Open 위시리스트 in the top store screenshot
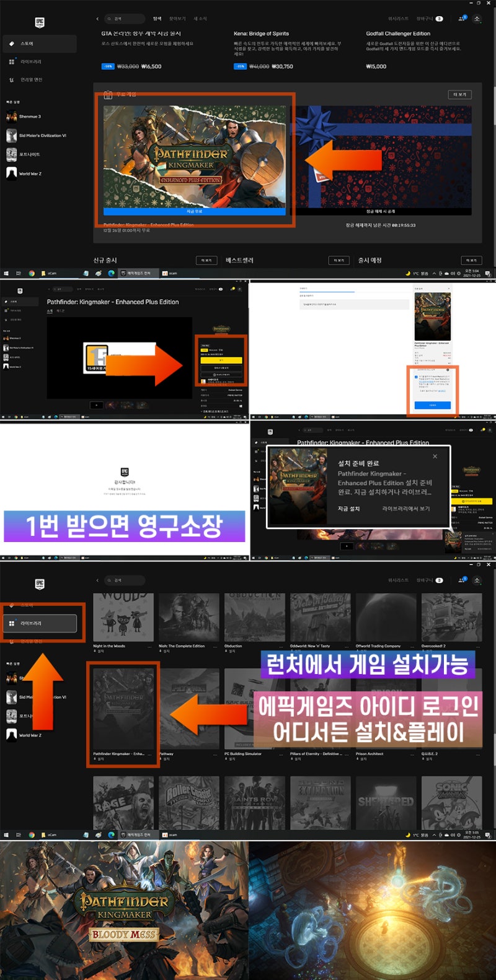The image size is (496, 980). (398, 19)
